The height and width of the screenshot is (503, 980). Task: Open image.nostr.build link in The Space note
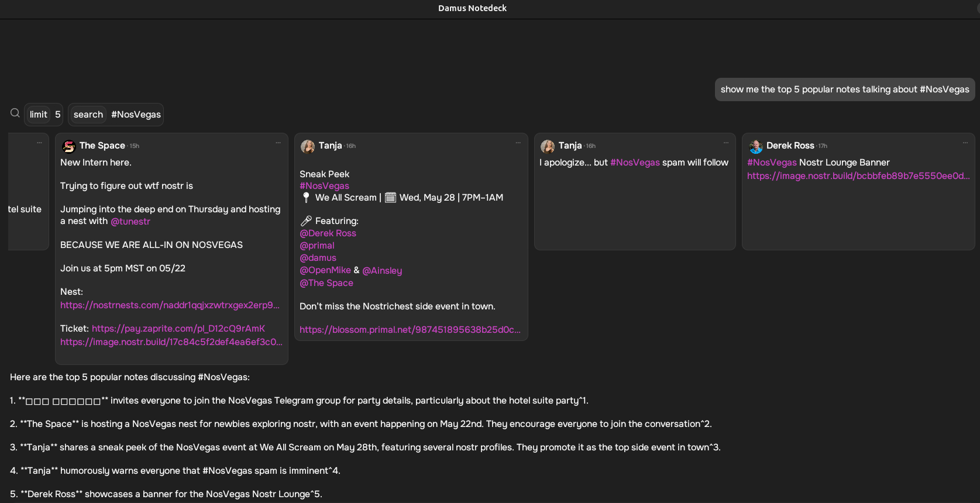tap(171, 342)
